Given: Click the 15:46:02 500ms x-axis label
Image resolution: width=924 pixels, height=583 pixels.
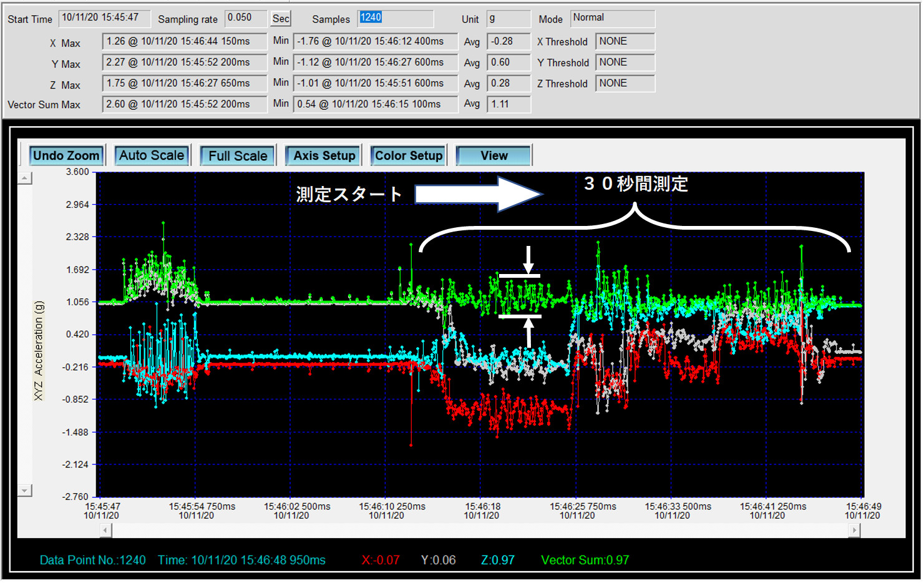Looking at the screenshot, I should (x=297, y=506).
